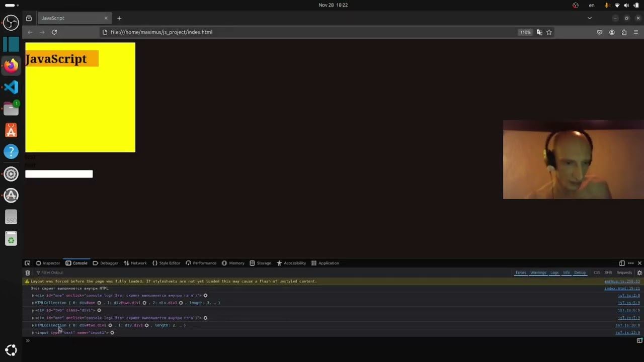Open the Trash icon in the dock
This screenshot has height=362, width=644.
tap(11, 239)
